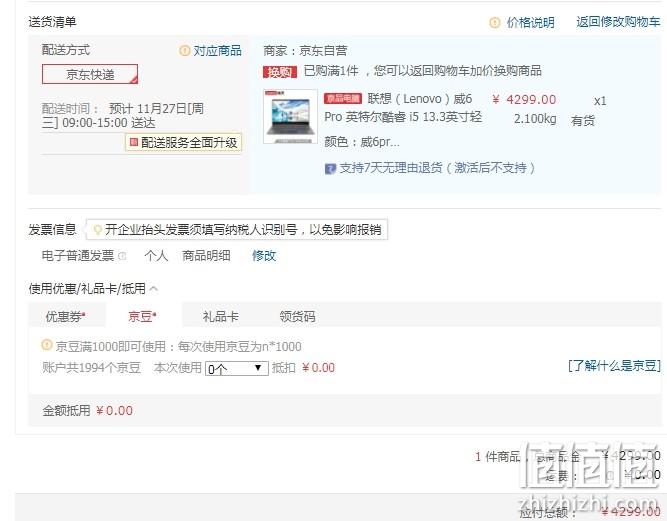
Task: Open the Lenovo laptop product thumbnail
Action: 290,116
